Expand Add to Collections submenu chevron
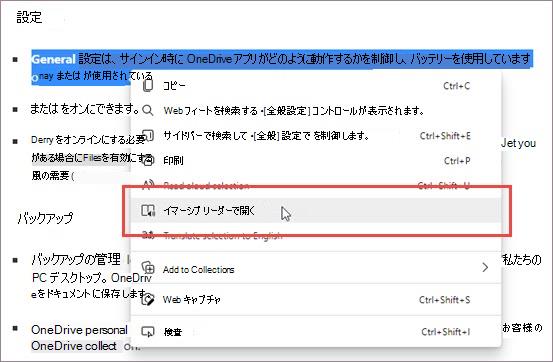 485,267
